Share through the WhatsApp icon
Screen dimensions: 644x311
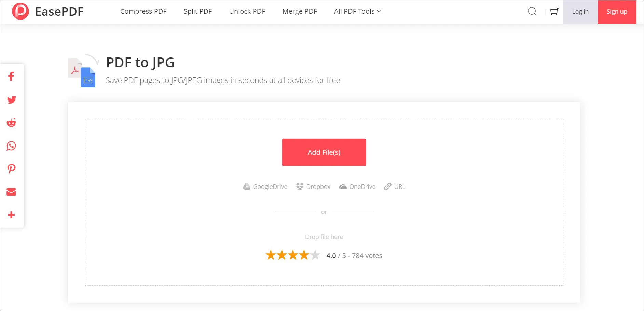11,146
